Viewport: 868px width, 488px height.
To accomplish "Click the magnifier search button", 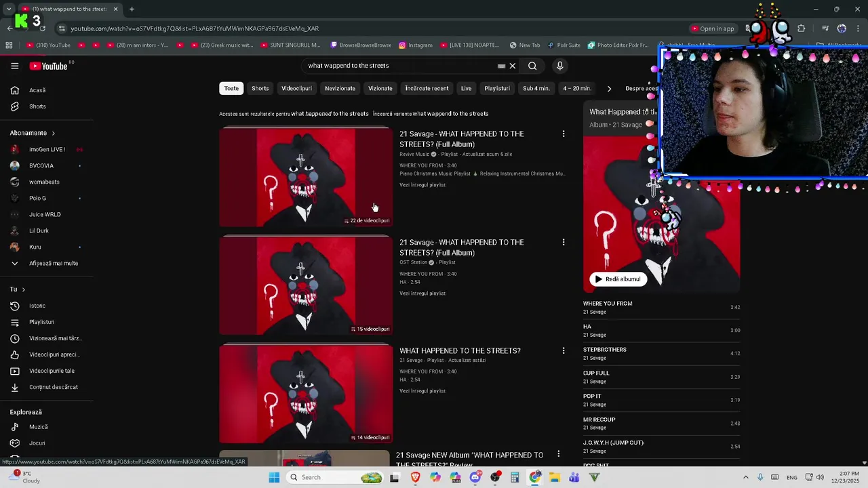I will coord(532,66).
